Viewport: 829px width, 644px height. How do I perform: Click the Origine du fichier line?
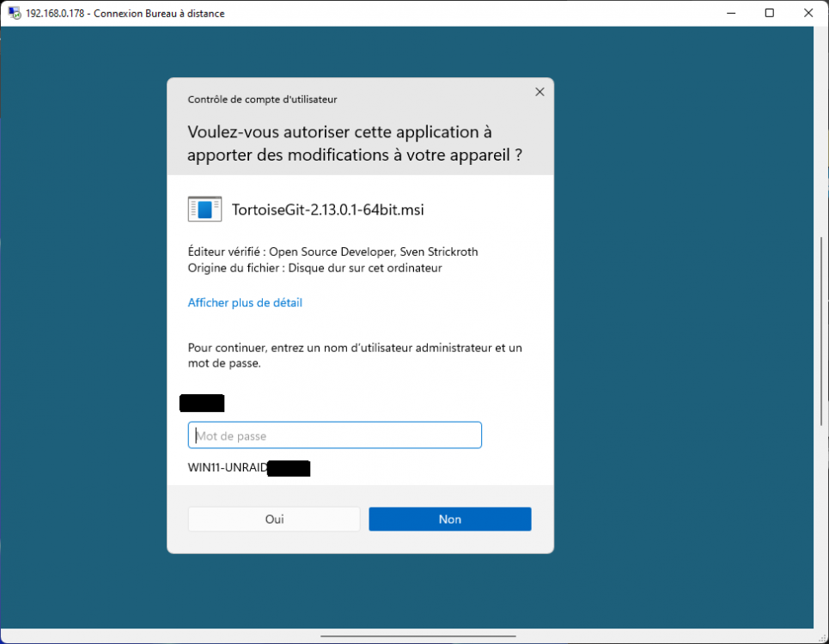tap(314, 268)
